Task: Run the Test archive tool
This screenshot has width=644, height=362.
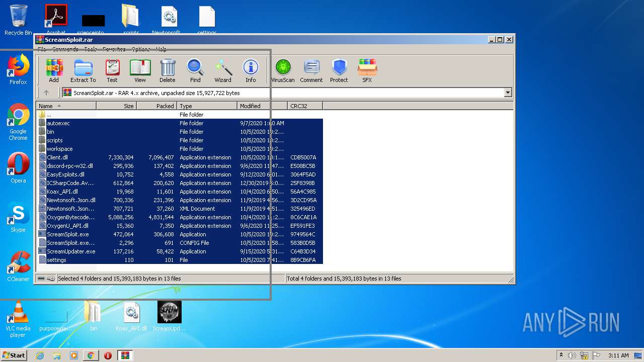Action: (112, 70)
